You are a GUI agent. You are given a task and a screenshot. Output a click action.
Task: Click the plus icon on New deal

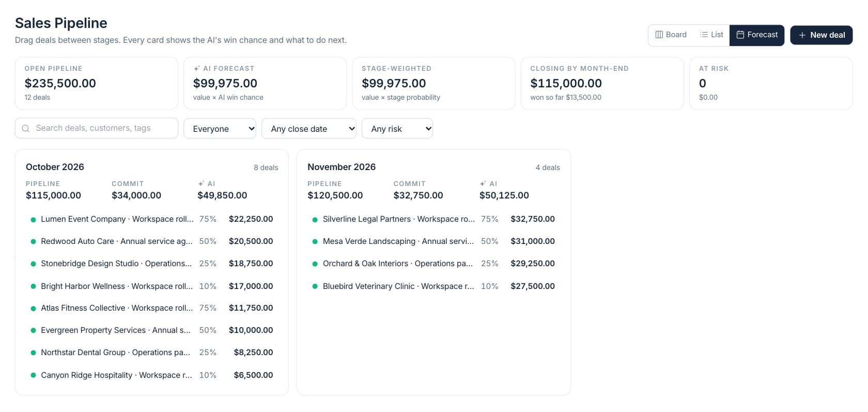pos(802,35)
